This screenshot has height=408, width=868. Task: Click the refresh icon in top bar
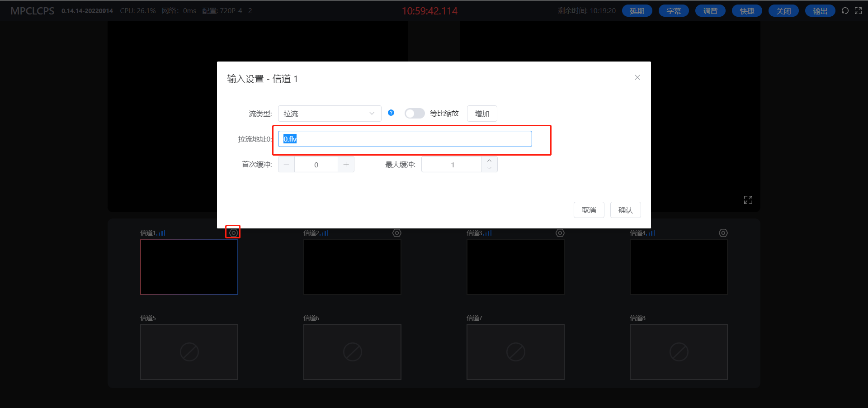(x=844, y=11)
